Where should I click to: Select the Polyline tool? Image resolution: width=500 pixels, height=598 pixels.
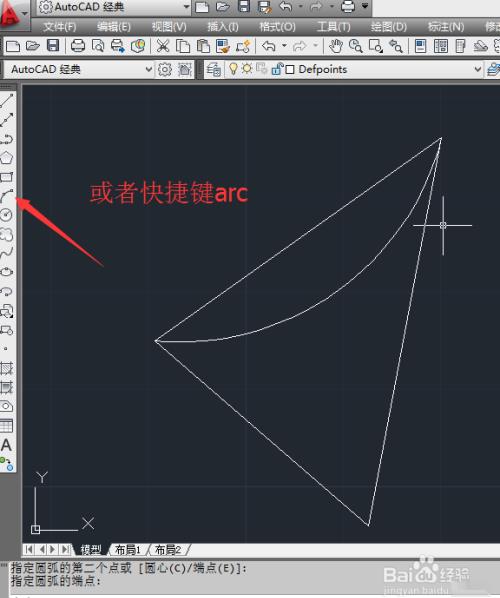pyautogui.click(x=7, y=139)
